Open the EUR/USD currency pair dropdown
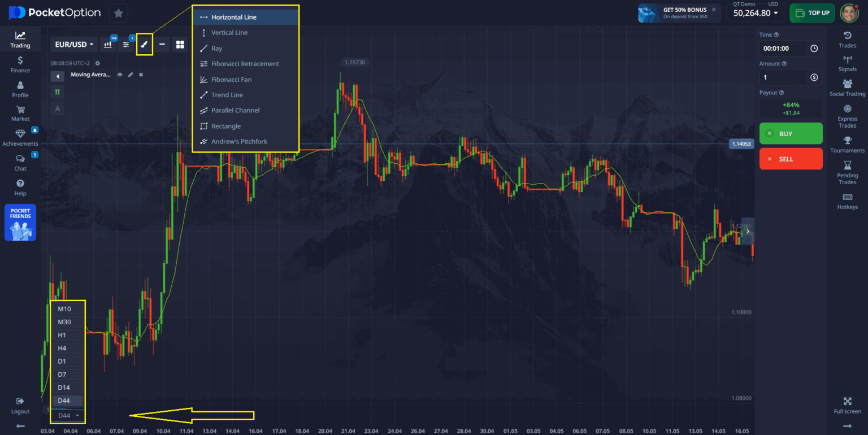 (x=73, y=43)
